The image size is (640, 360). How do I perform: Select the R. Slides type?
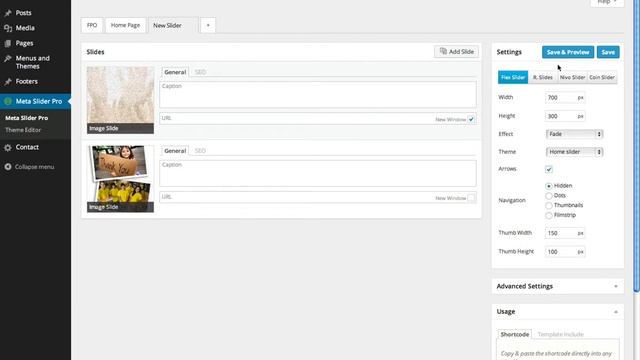[x=542, y=77]
